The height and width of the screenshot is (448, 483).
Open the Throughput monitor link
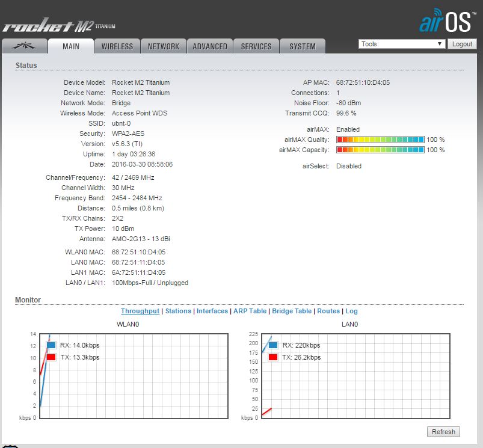pyautogui.click(x=140, y=311)
